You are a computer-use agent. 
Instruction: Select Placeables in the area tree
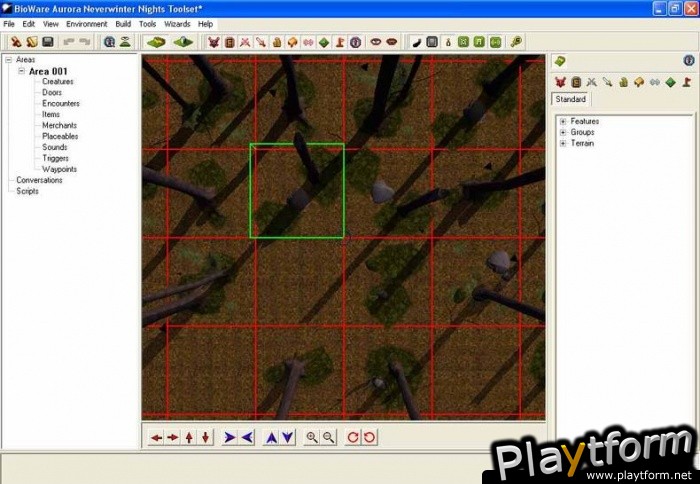click(x=60, y=136)
